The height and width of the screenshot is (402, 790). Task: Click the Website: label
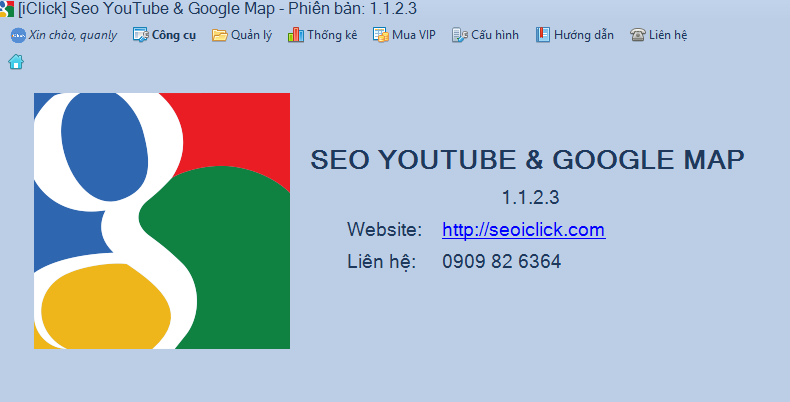384,230
